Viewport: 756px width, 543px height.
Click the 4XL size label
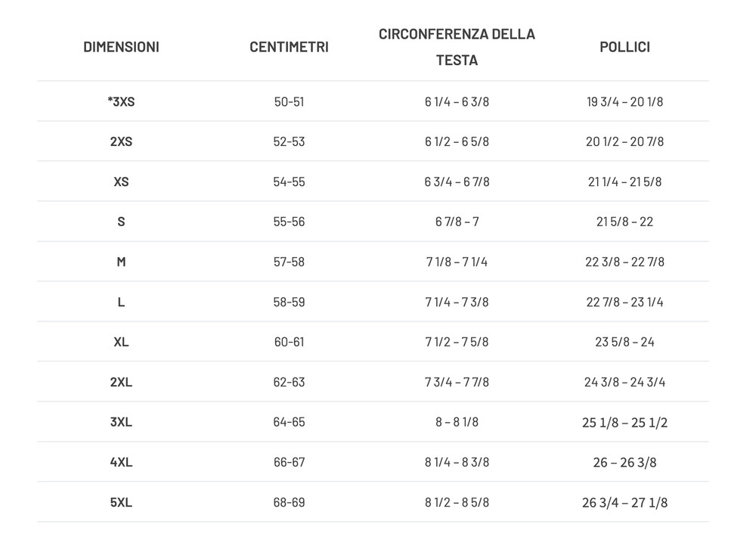pyautogui.click(x=121, y=462)
